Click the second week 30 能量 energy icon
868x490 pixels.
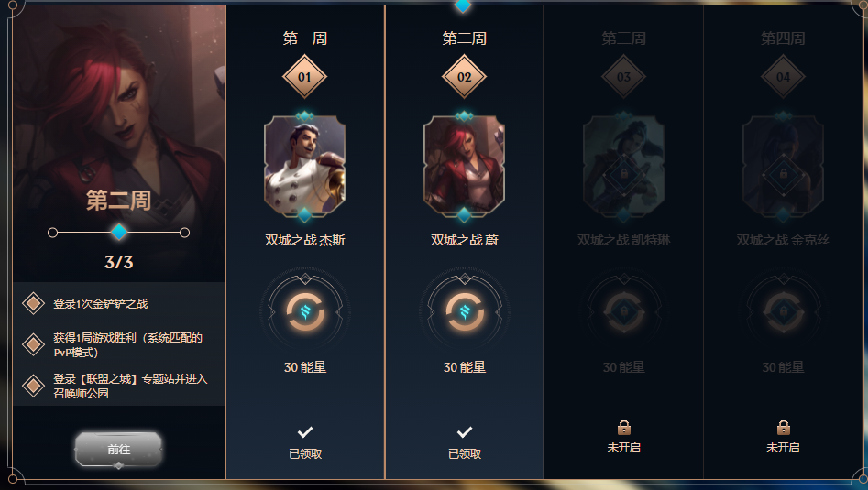[x=464, y=312]
